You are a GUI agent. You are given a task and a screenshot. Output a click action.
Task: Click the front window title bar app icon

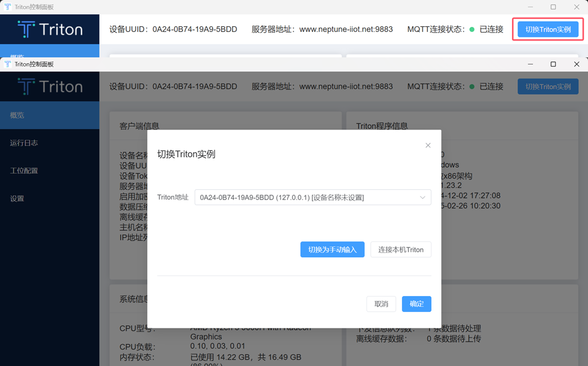coord(7,64)
